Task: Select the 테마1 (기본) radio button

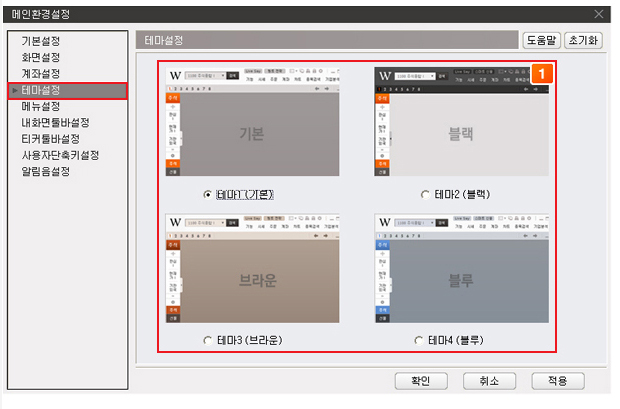Action: coord(207,194)
